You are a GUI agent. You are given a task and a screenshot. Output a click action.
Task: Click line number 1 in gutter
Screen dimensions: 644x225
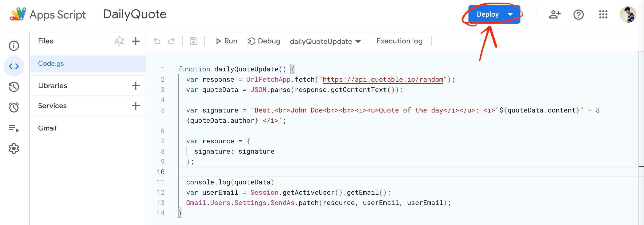pos(162,69)
